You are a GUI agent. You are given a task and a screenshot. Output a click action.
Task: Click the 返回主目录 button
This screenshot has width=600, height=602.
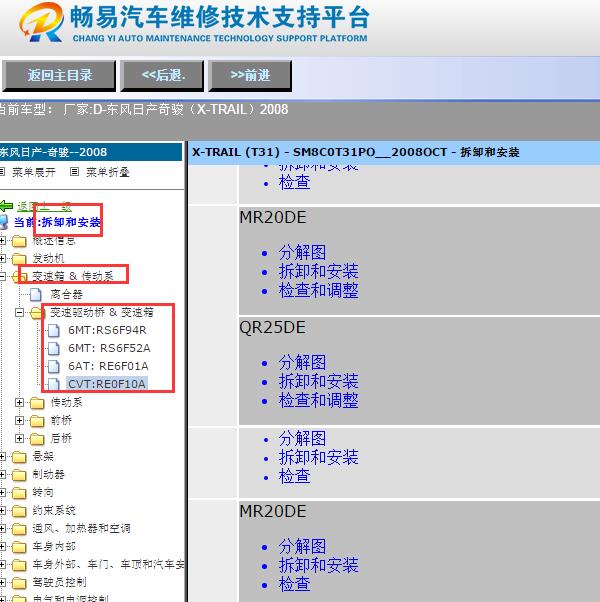59,75
